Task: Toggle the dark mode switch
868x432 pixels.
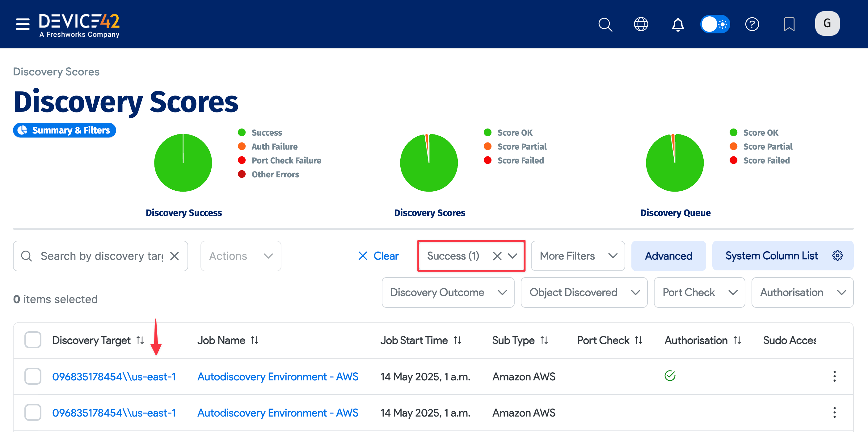Action: 715,24
